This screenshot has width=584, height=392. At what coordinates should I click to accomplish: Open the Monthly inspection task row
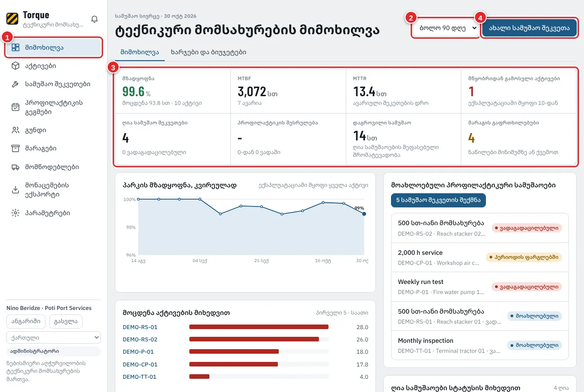pos(480,346)
